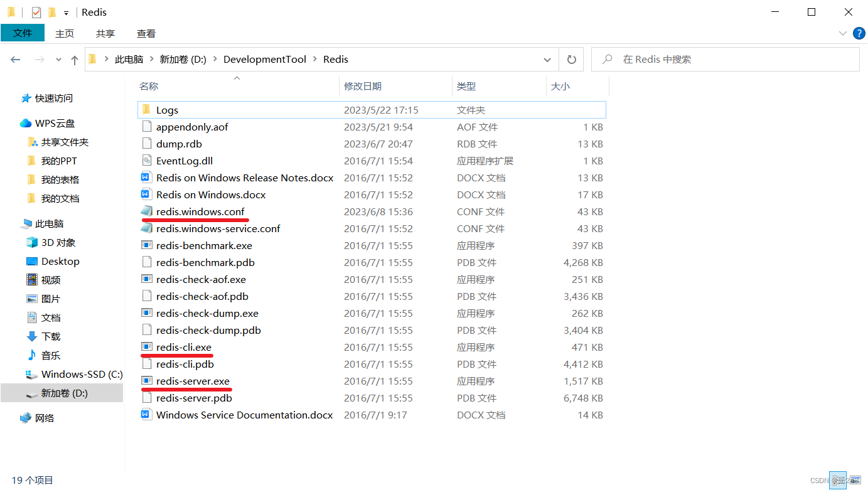Viewport: 868px width, 490px height.
Task: Select 此电脑 in the navigation pane
Action: coord(50,224)
